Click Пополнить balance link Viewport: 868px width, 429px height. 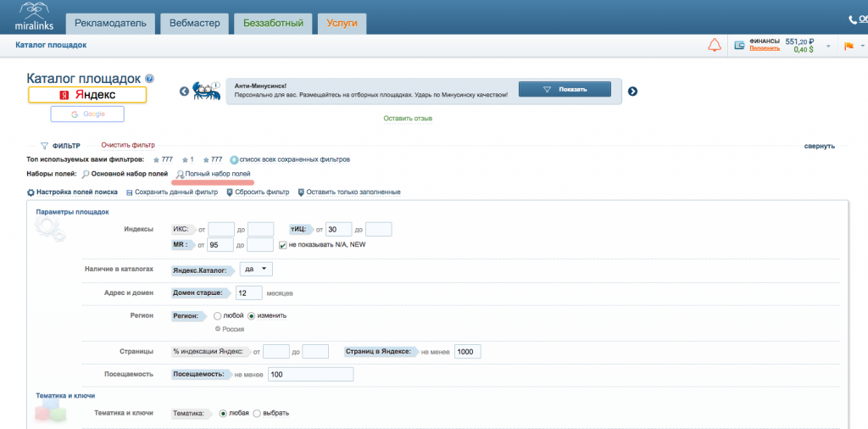pos(765,48)
